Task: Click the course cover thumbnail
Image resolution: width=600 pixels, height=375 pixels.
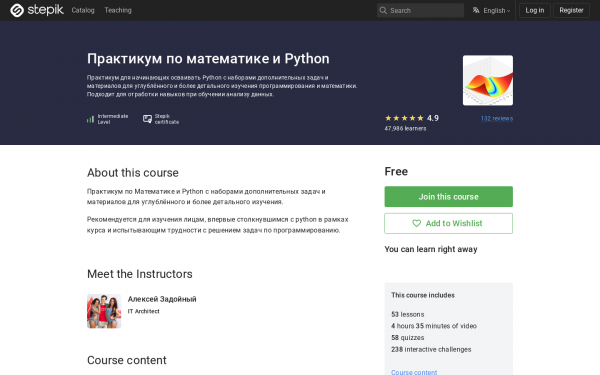Action: 488,80
